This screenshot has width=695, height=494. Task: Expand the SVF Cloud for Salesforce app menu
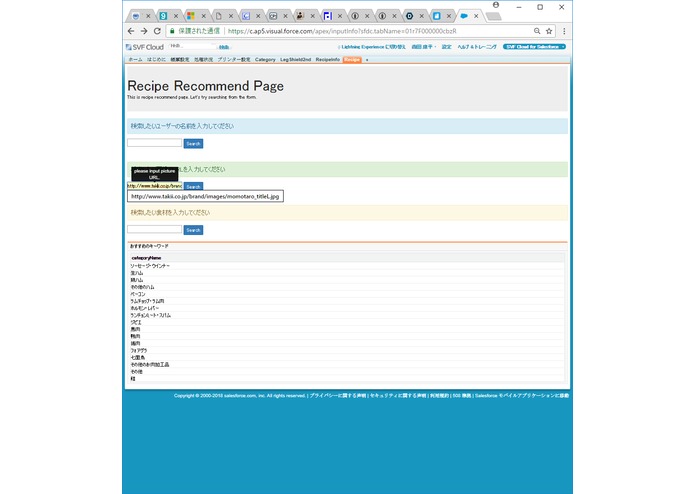click(534, 47)
